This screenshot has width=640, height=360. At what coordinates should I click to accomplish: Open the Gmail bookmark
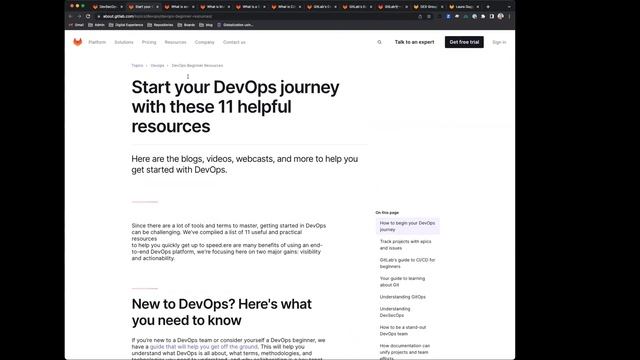[76, 25]
